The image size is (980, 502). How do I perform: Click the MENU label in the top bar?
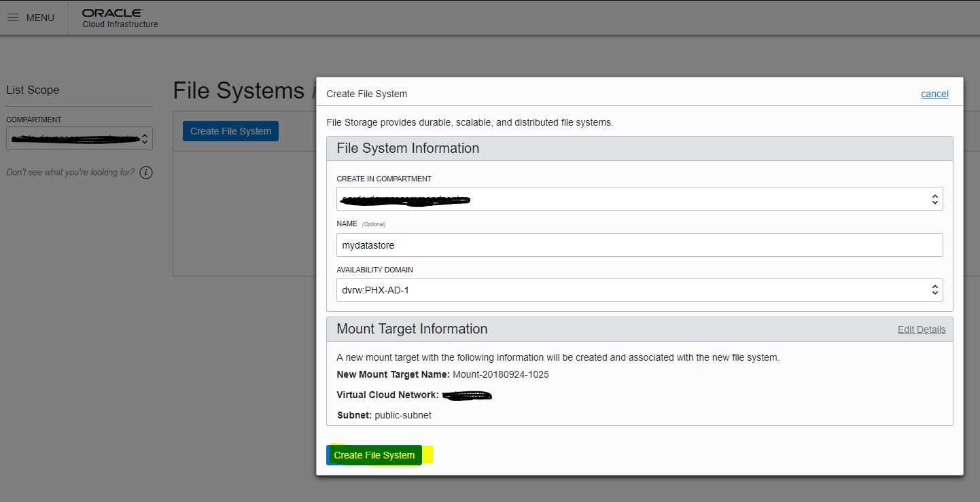click(39, 18)
